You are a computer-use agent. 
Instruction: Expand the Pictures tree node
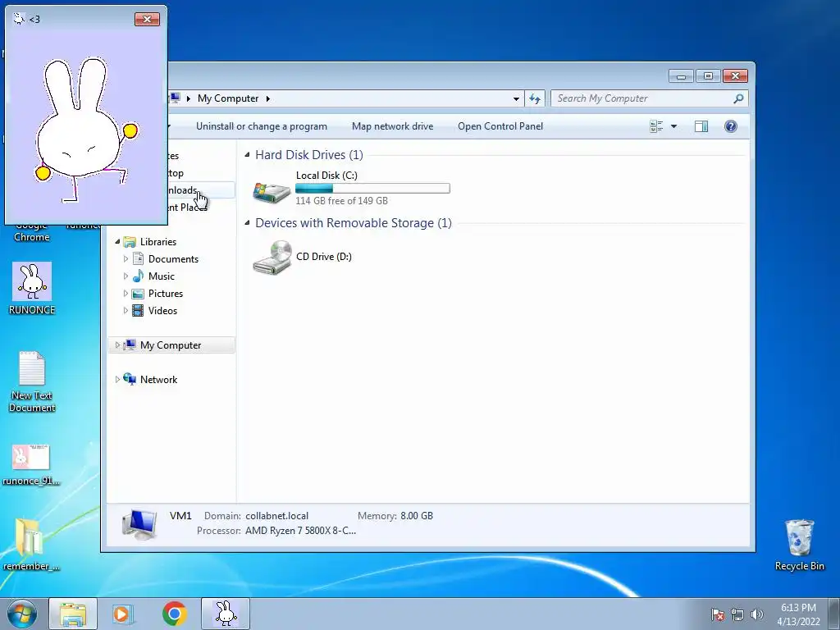point(126,294)
